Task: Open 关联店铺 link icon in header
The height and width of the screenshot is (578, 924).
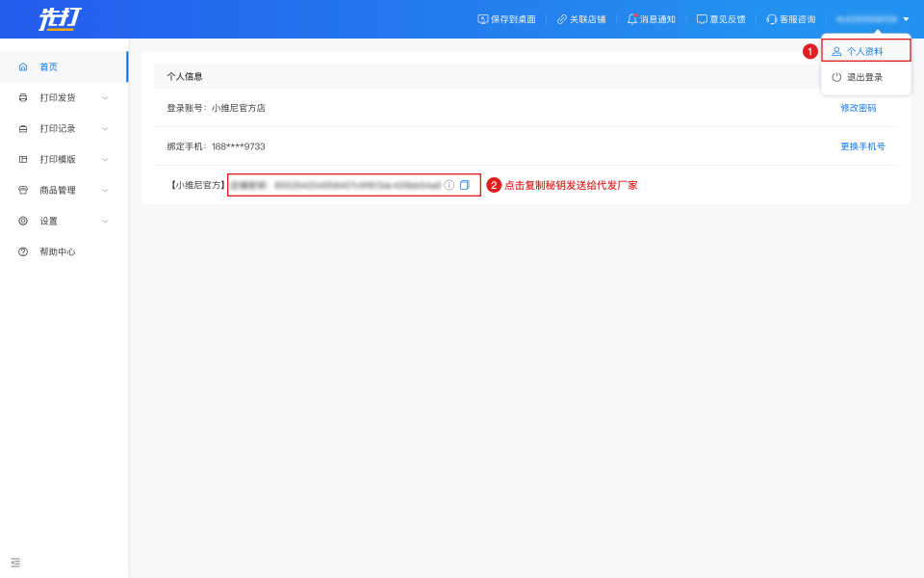Action: (x=562, y=19)
